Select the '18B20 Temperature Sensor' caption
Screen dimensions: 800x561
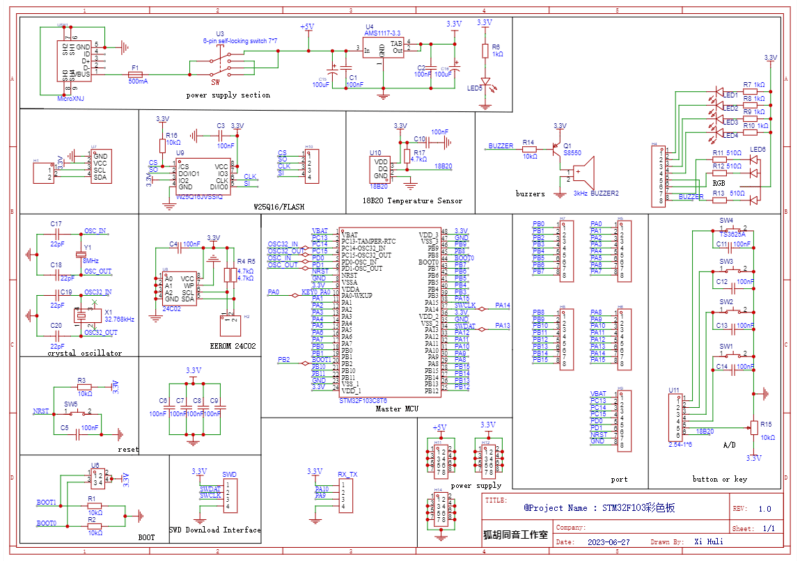point(412,201)
